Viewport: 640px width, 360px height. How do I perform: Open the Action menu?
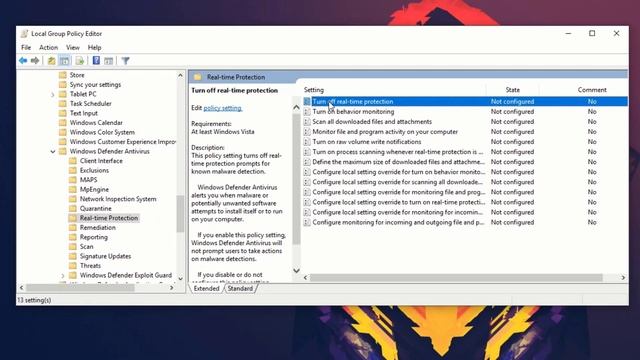pyautogui.click(x=48, y=47)
